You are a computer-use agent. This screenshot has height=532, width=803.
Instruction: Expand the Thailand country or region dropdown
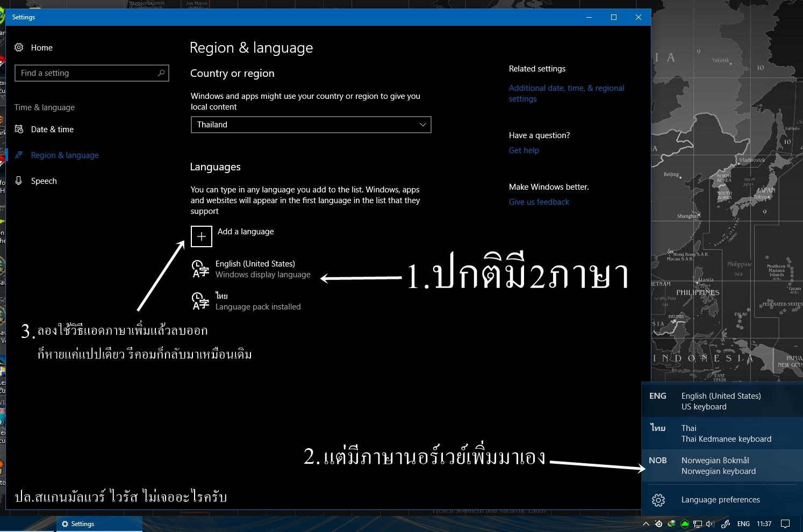311,125
